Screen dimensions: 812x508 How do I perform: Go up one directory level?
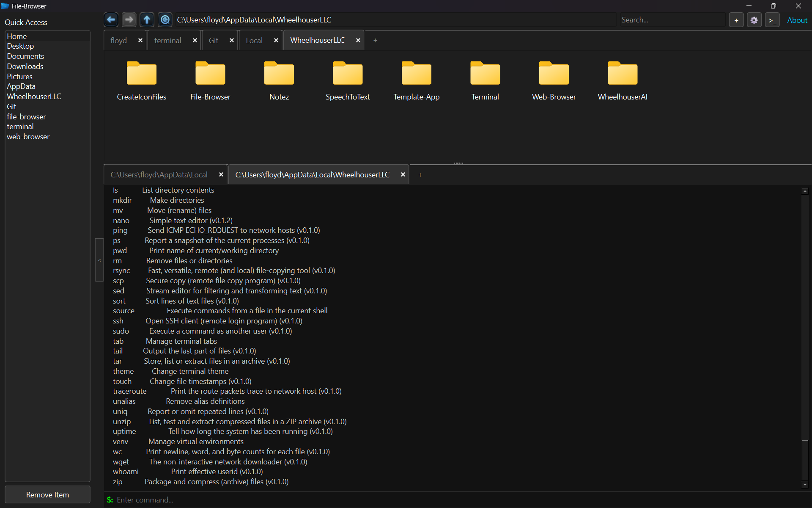pos(147,19)
